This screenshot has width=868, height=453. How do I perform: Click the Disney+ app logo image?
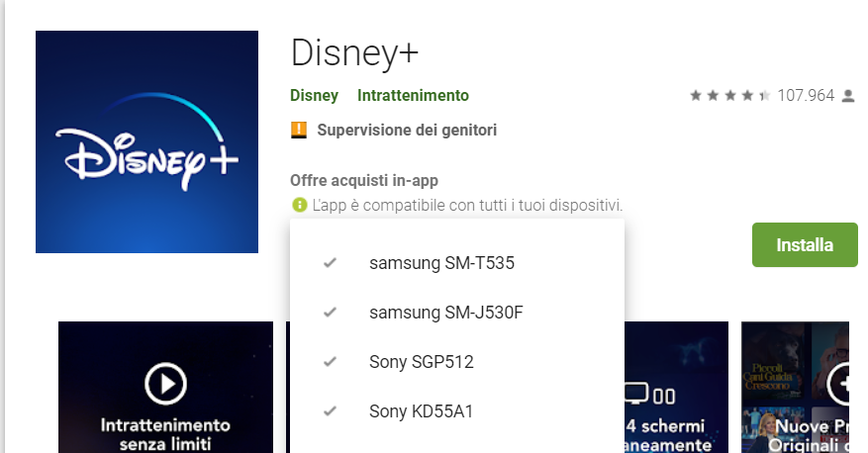click(146, 141)
